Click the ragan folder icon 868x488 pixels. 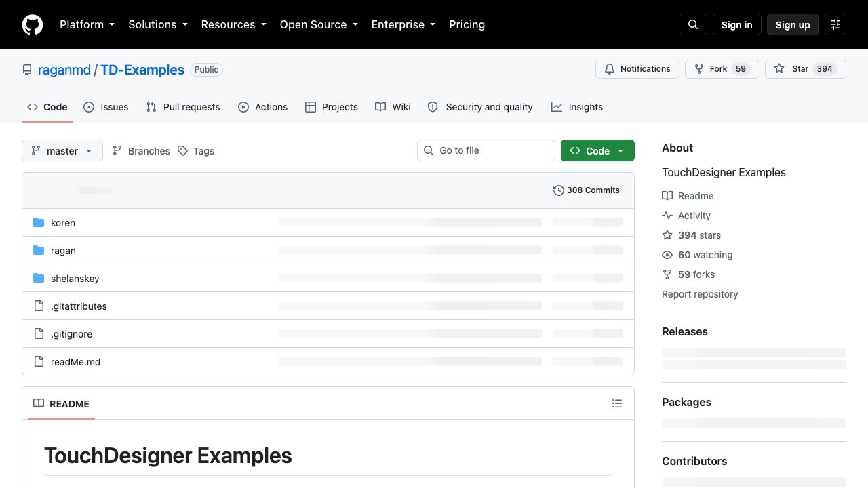coord(39,251)
